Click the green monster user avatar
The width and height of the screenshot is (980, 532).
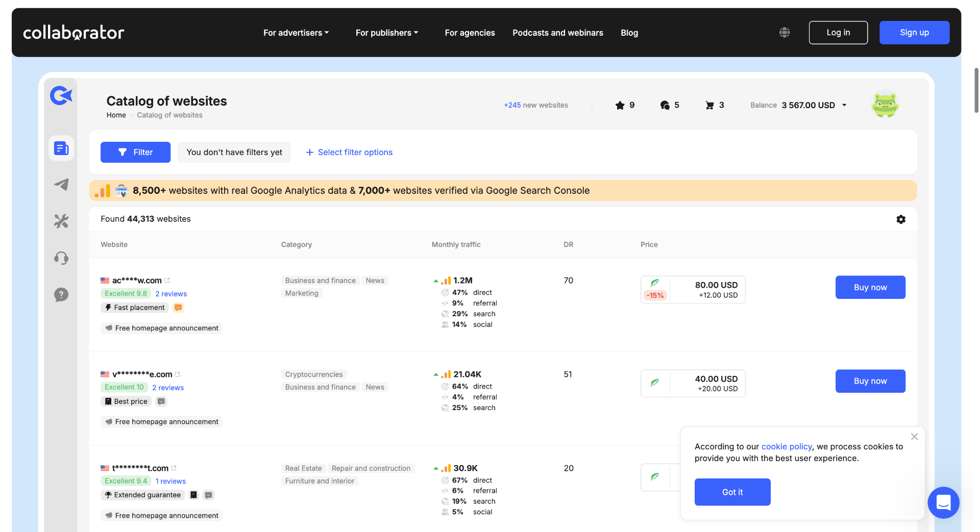point(885,105)
